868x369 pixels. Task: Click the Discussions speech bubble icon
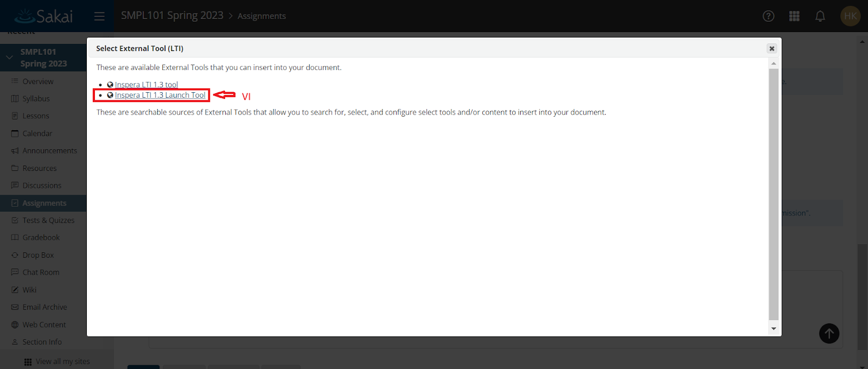tap(15, 186)
